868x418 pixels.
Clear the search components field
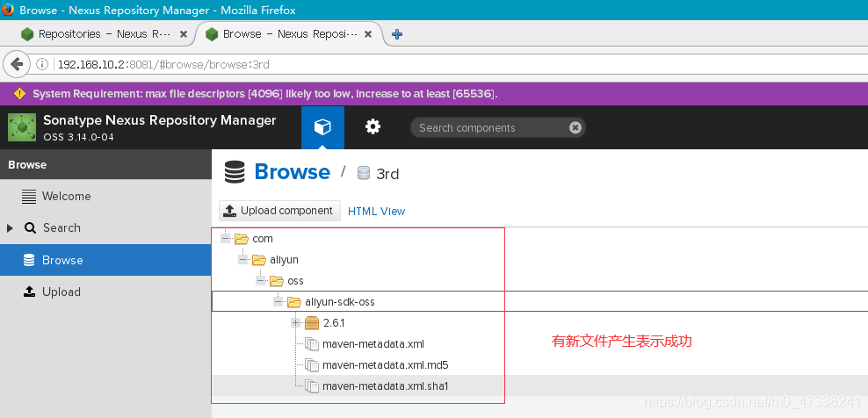[x=575, y=128]
